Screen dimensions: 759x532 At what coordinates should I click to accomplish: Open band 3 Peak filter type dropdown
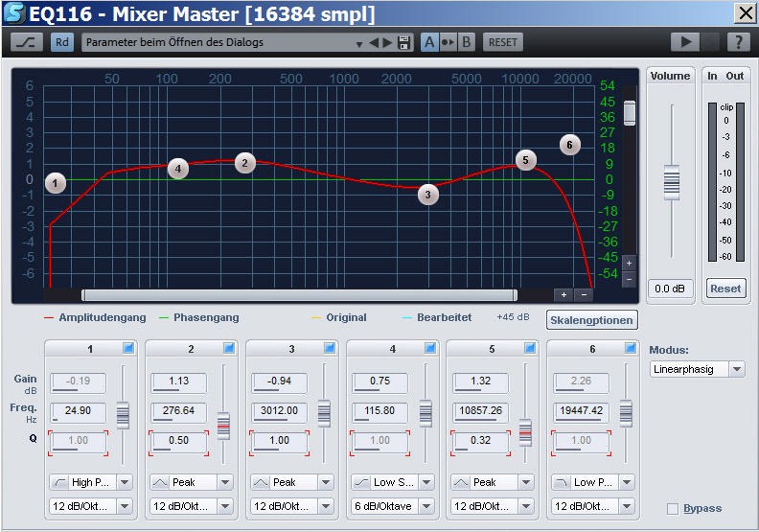pyautogui.click(x=292, y=482)
